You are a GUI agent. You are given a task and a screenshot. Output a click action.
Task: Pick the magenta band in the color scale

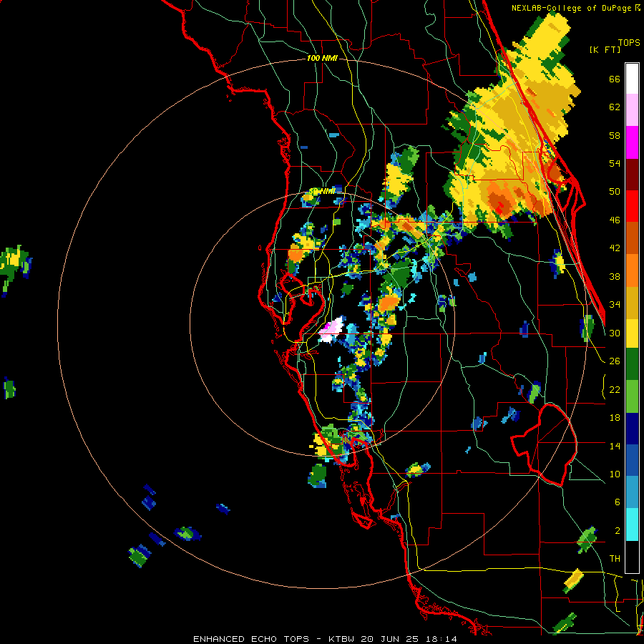632,142
